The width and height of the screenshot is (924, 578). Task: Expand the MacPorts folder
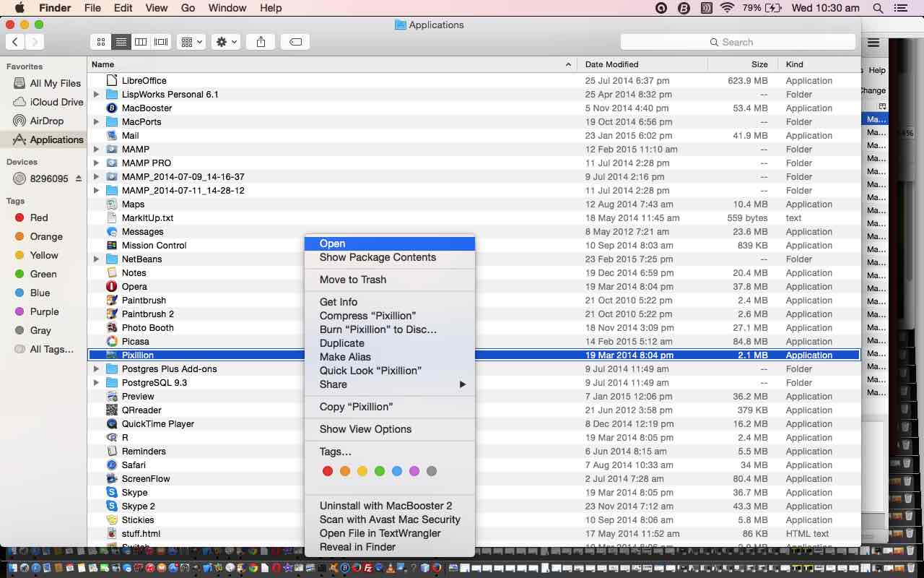tap(96, 121)
